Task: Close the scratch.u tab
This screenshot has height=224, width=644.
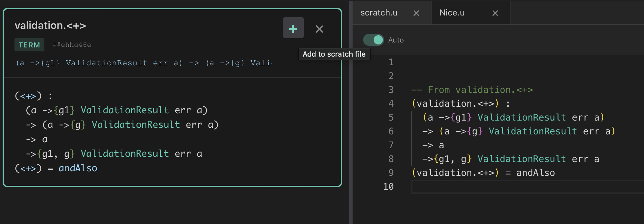Action: tap(416, 13)
